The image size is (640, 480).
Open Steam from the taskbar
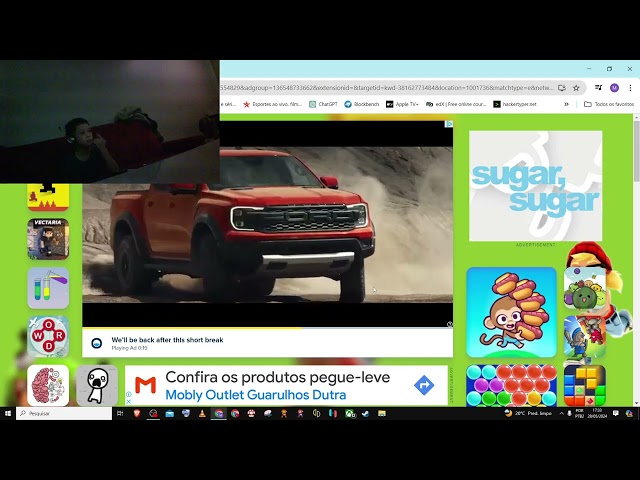365,413
